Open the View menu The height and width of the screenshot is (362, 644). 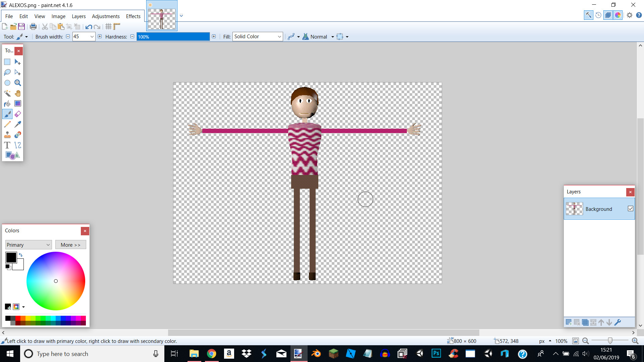tap(40, 16)
